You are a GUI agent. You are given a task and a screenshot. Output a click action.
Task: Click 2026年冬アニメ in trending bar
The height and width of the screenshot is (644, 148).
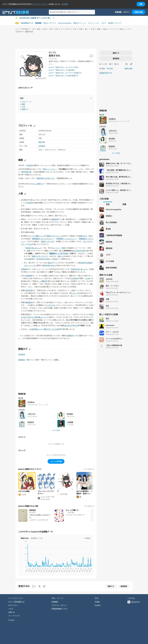tap(27, 23)
